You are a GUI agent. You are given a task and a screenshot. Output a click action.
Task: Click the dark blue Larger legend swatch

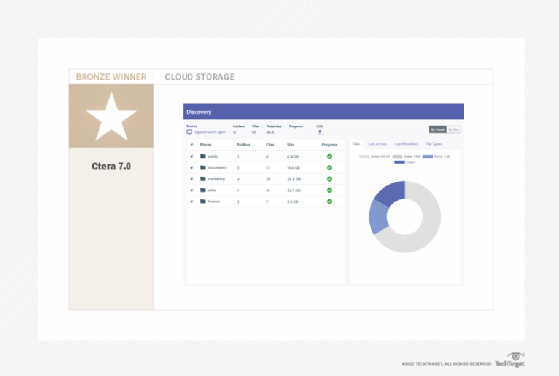399,163
